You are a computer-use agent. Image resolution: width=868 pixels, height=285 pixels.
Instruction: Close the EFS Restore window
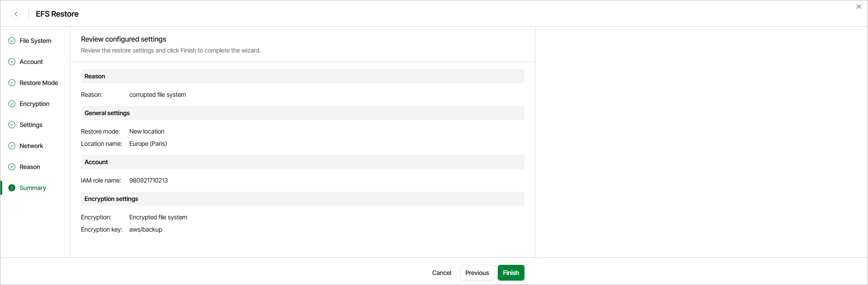858,7
